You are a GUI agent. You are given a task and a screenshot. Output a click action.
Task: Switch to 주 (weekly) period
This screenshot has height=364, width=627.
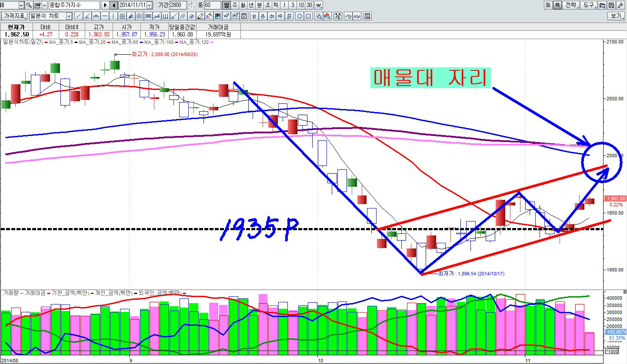tap(235, 5)
